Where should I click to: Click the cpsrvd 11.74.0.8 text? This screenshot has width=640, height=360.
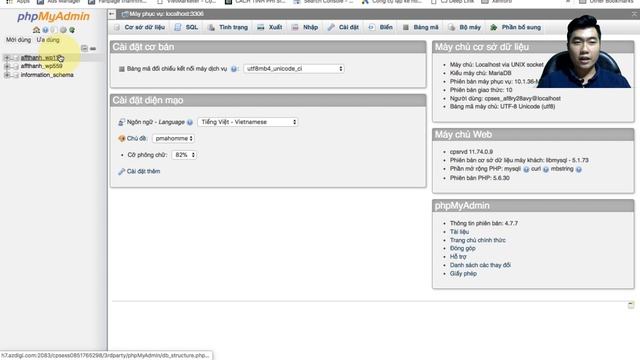471,152
